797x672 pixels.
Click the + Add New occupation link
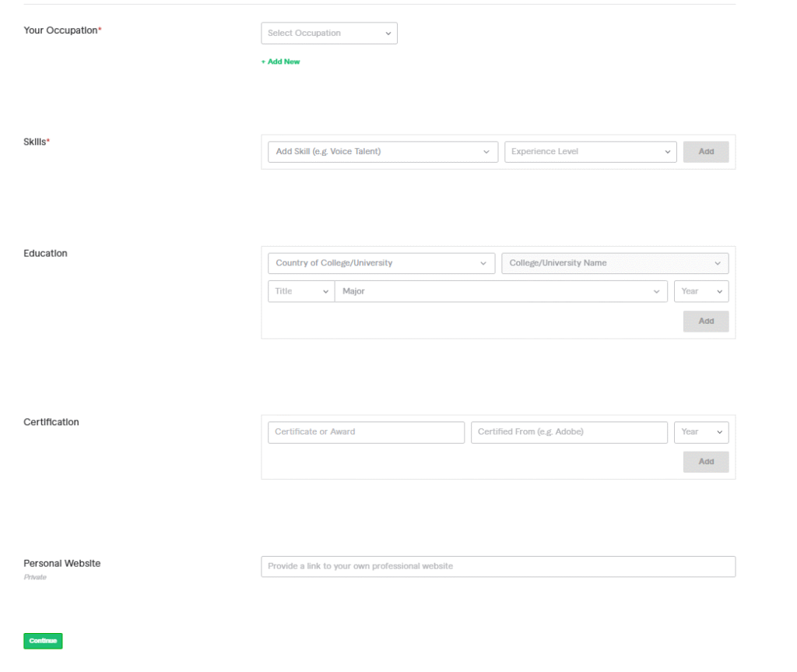280,62
